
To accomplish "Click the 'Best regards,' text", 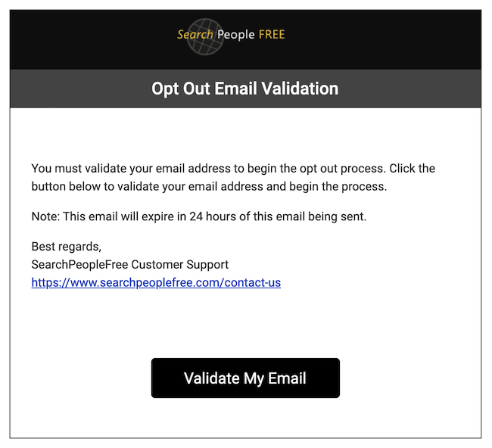I will coord(66,247).
